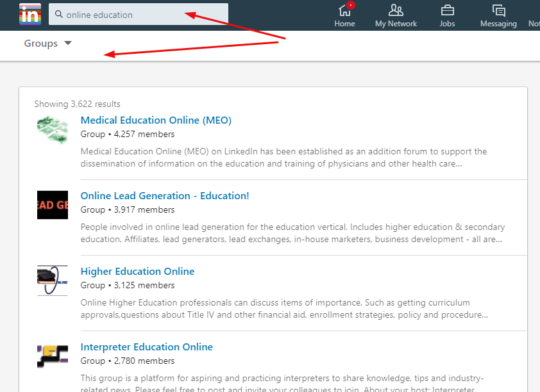Open Interpreter Education Online group link
The width and height of the screenshot is (540, 392).
click(146, 347)
